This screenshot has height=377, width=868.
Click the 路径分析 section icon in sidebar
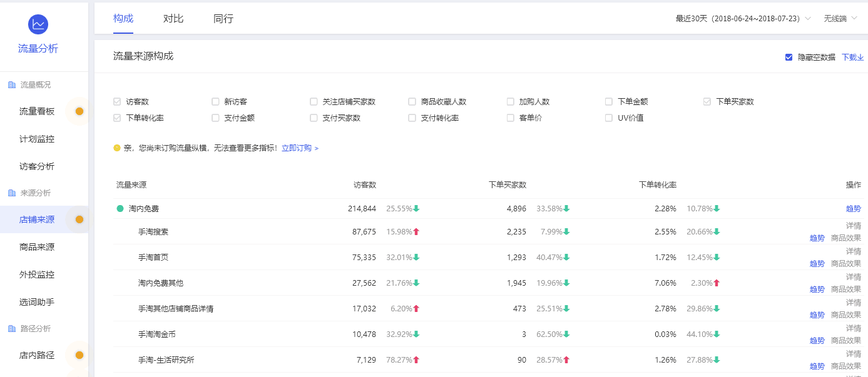(x=12, y=329)
